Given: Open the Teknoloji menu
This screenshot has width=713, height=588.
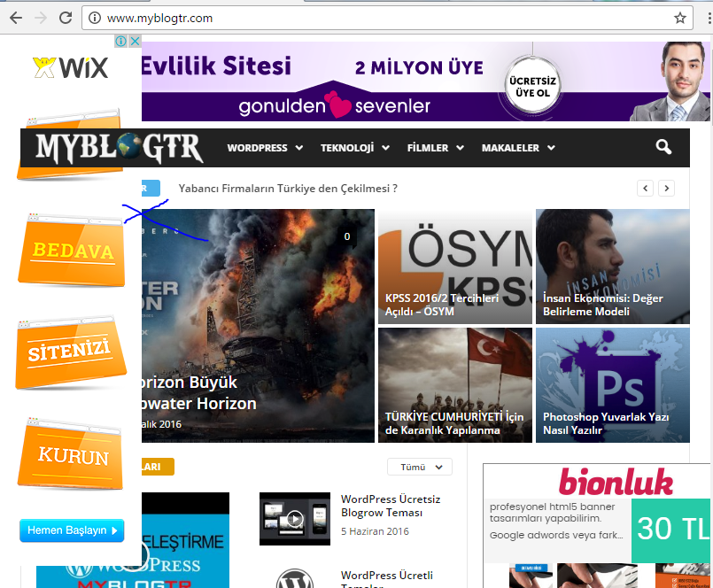Looking at the screenshot, I should point(347,148).
